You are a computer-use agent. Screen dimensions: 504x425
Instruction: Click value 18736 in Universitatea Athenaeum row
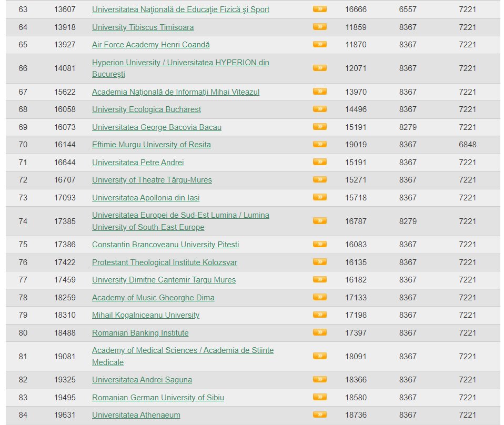point(356,415)
